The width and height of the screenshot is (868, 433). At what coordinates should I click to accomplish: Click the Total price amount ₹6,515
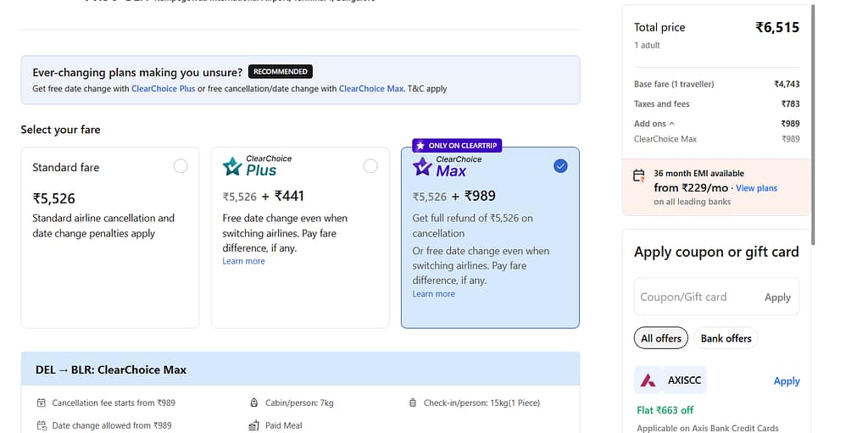pos(777,27)
